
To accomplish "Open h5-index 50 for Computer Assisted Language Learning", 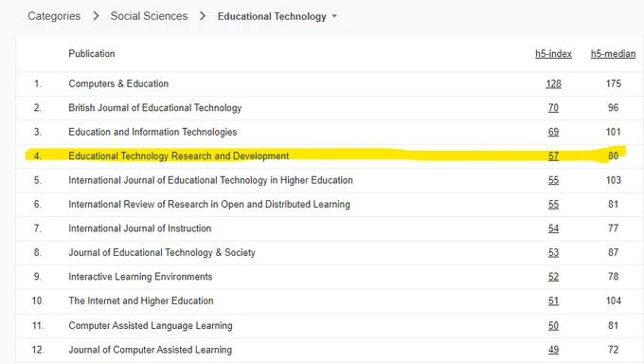I will tap(553, 326).
